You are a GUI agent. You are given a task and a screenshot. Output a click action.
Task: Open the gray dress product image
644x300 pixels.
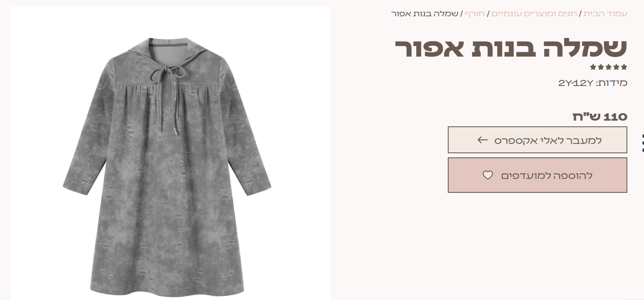(170, 153)
